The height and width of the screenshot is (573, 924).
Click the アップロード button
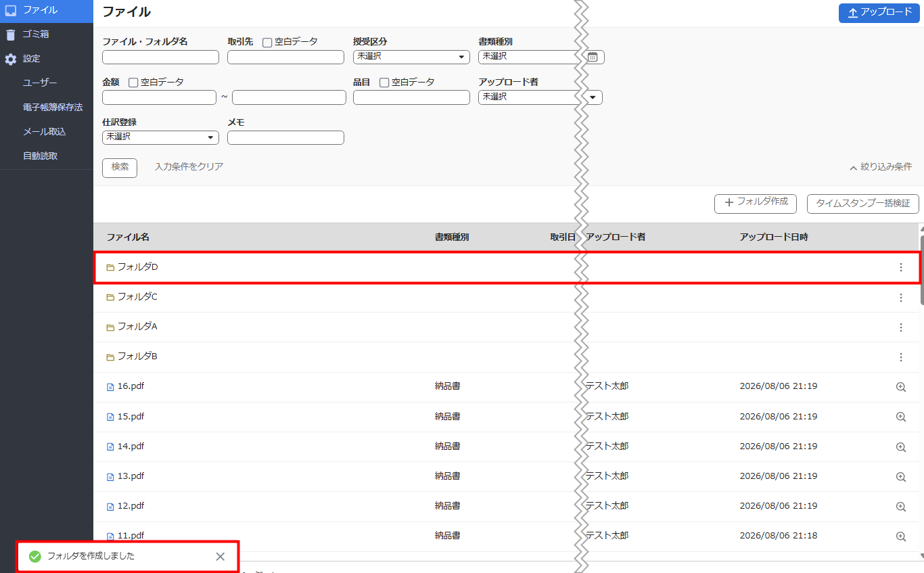[x=879, y=13]
